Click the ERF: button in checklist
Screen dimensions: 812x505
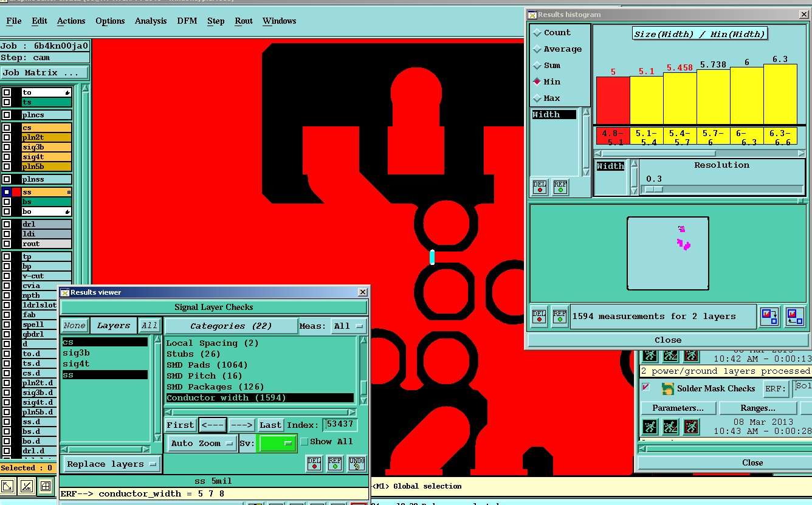point(776,388)
